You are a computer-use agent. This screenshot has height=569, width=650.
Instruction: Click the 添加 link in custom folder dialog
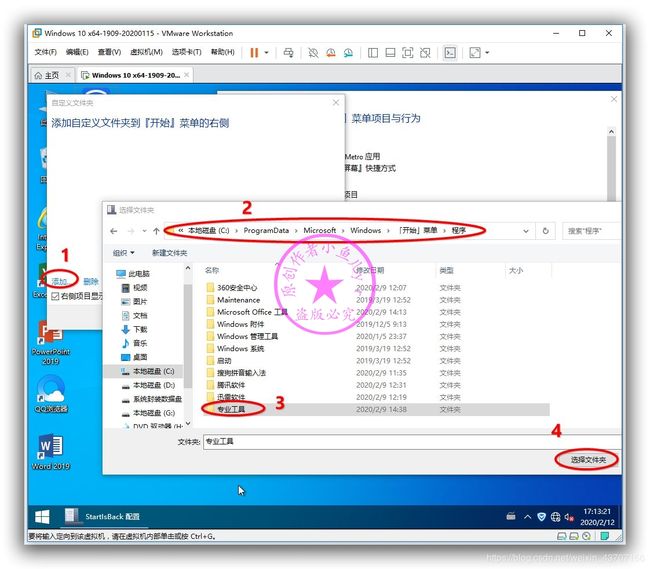[x=59, y=281]
